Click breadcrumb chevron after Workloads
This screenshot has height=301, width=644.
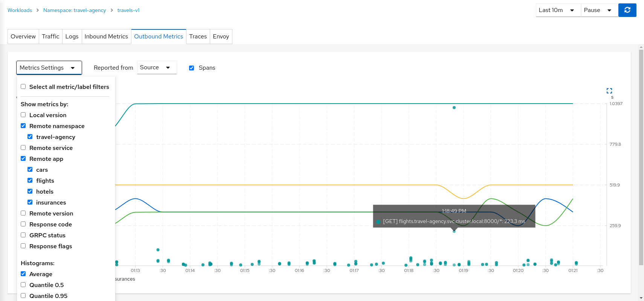coord(38,10)
